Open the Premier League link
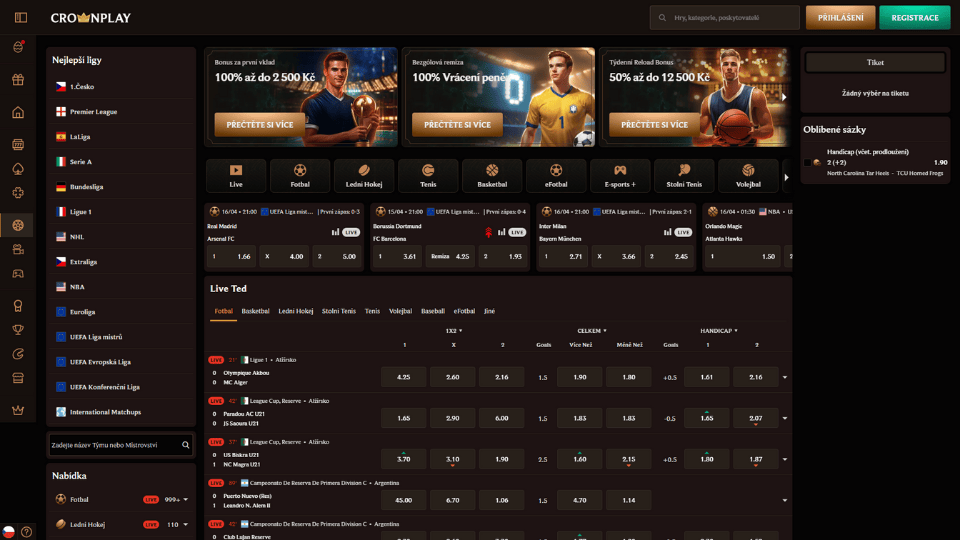960x540 pixels. coord(93,111)
